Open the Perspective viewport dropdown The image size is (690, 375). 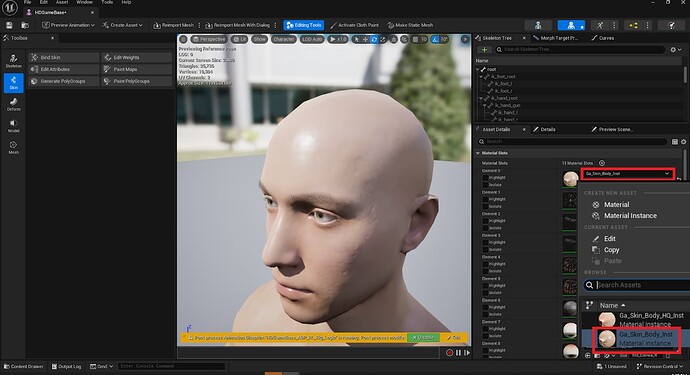pyautogui.click(x=209, y=40)
